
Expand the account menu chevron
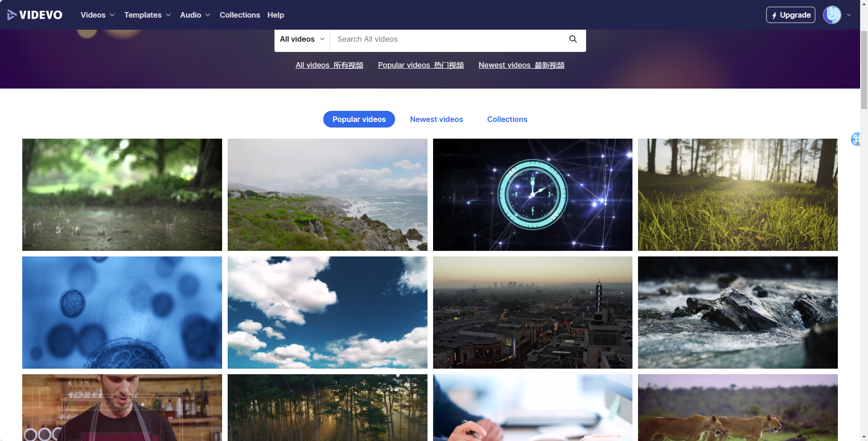coord(849,15)
